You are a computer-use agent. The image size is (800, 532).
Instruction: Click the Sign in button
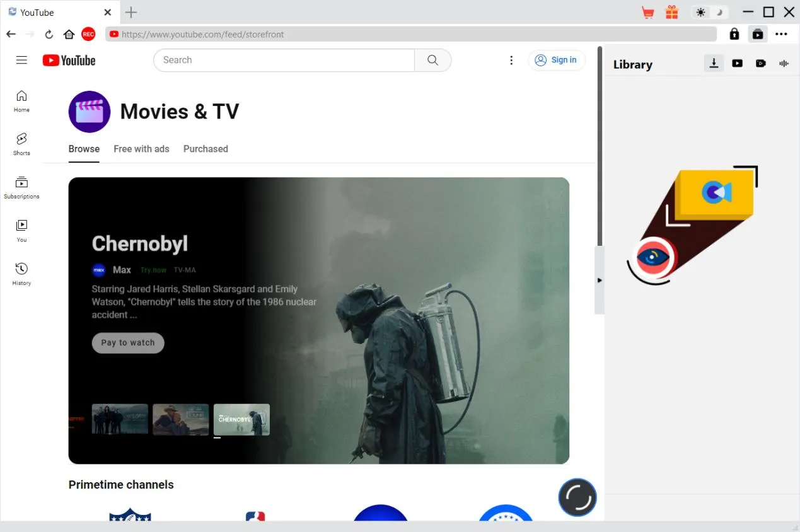(x=557, y=60)
